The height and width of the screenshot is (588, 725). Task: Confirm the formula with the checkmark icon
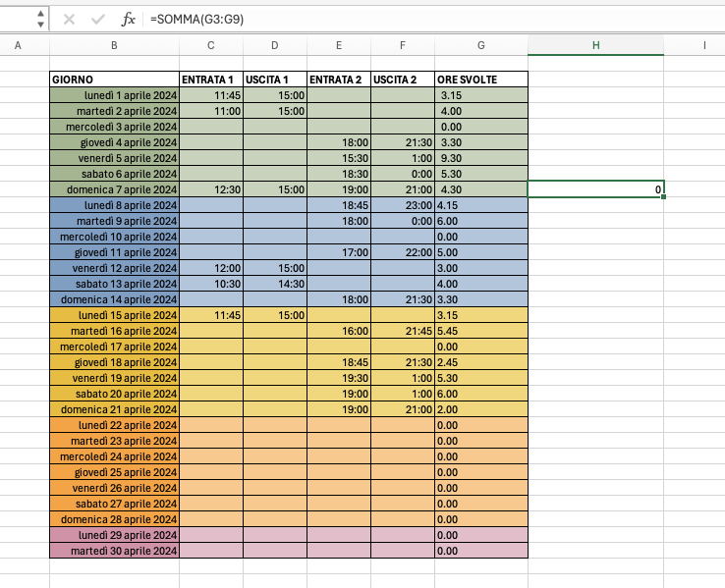pos(98,20)
